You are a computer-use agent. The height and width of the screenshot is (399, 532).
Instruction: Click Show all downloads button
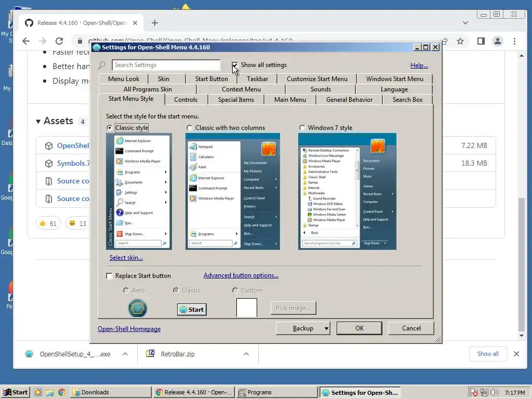pyautogui.click(x=488, y=354)
